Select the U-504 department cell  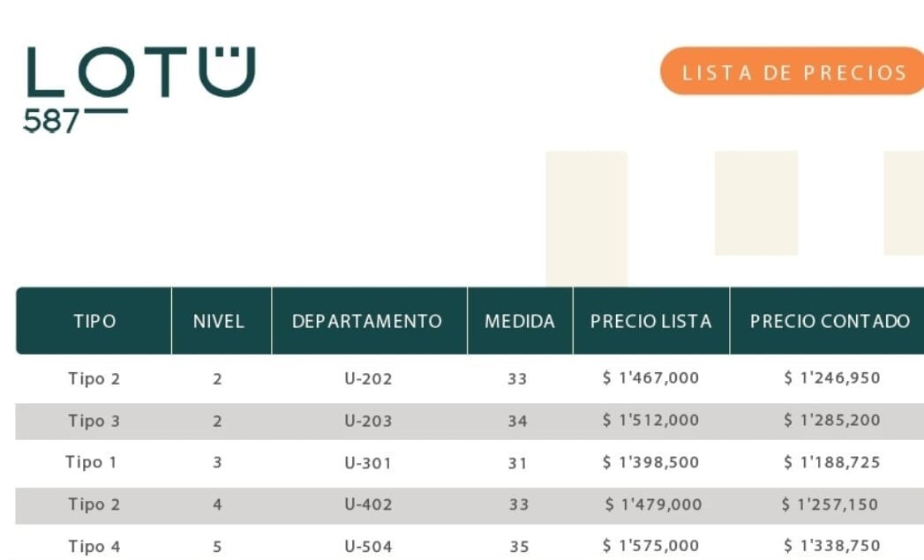tap(368, 547)
